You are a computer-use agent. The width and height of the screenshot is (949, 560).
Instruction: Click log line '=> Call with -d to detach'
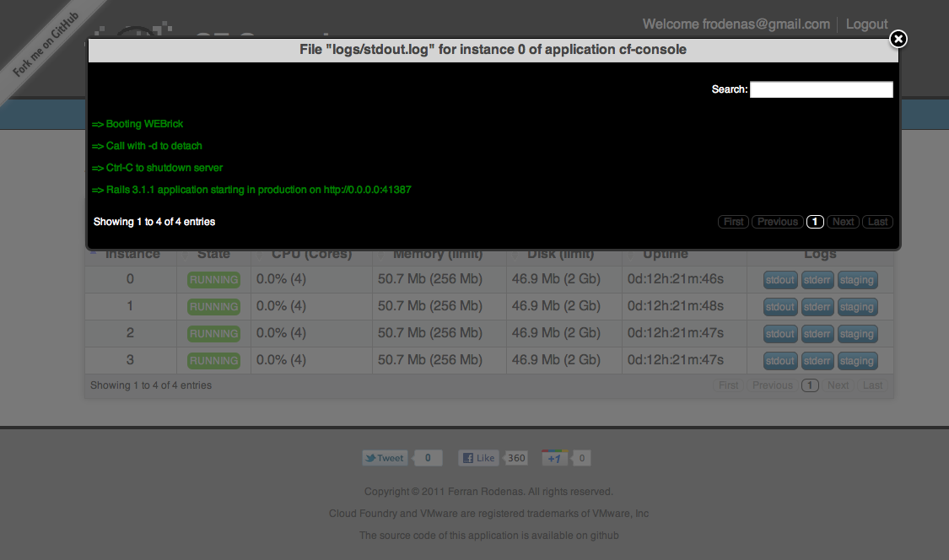point(147,146)
